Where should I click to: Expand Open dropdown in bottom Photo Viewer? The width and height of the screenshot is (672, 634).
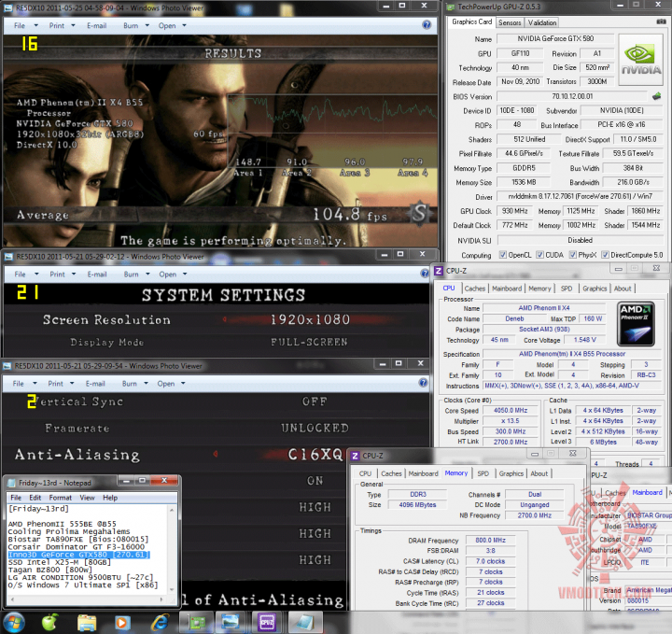click(183, 383)
